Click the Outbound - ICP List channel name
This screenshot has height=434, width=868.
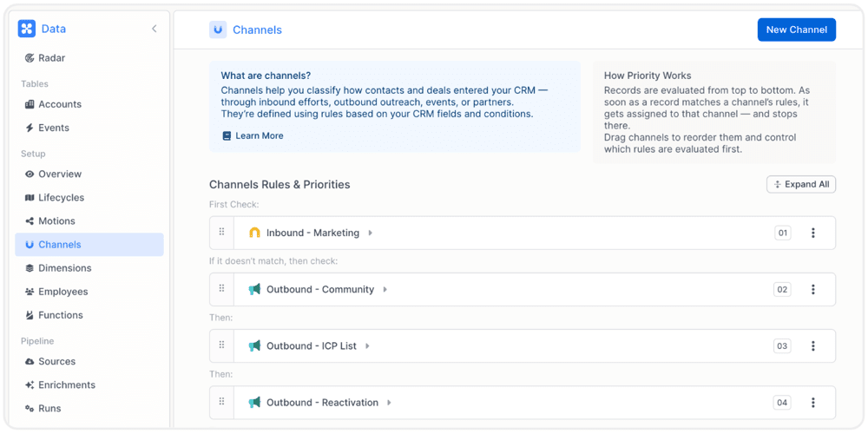click(x=312, y=346)
